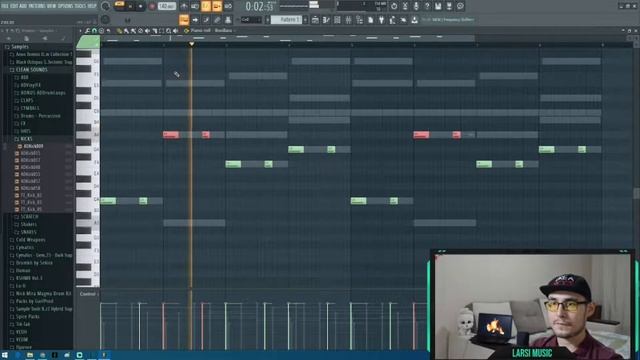This screenshot has width=640, height=360.
Task: Select the piano roll select tool
Action: tap(161, 31)
